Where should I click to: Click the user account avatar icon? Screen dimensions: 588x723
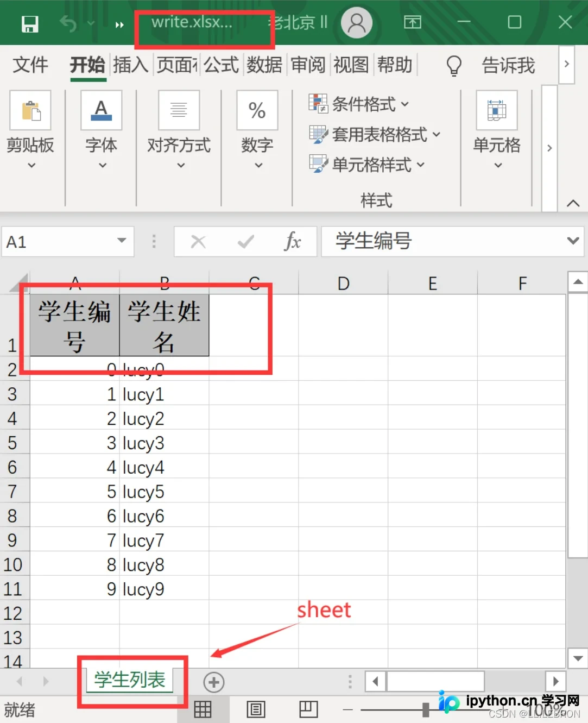click(x=356, y=22)
